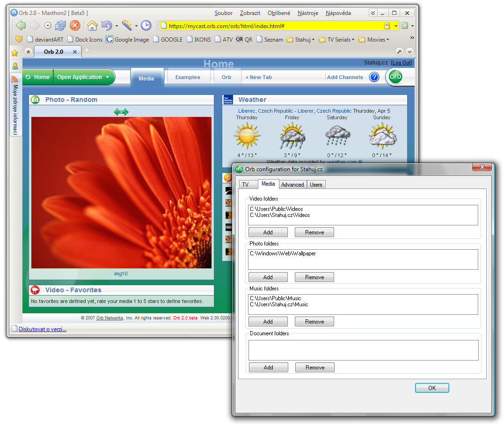Click The Weather Channel logo icon
504x426 pixels.
[228, 100]
